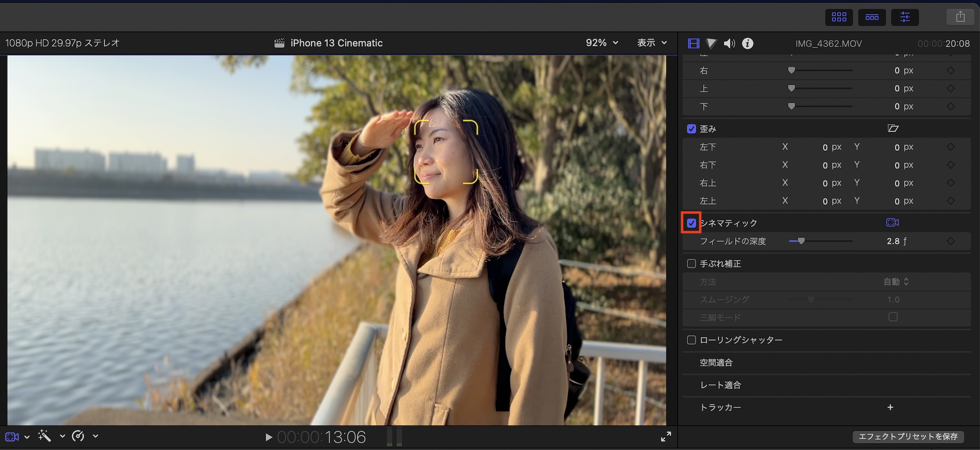The image size is (980, 450).
Task: Adjust the フィールドの深度 slider
Action: pyautogui.click(x=801, y=241)
